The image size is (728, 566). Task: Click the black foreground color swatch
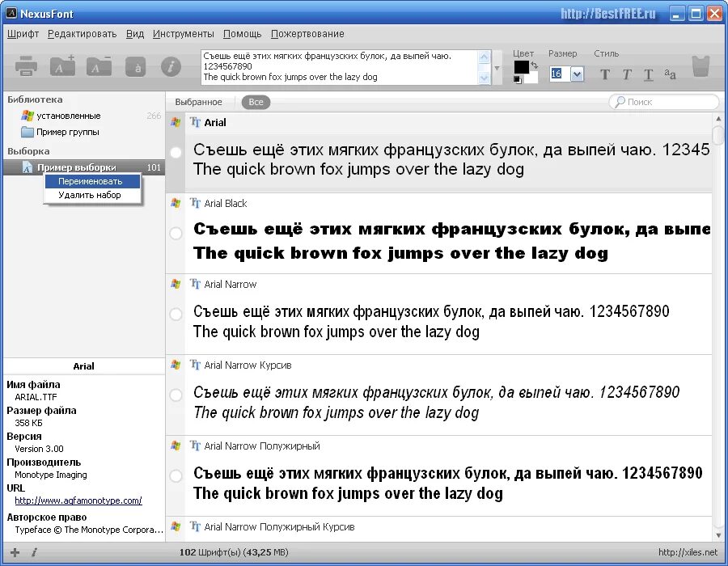[x=521, y=67]
